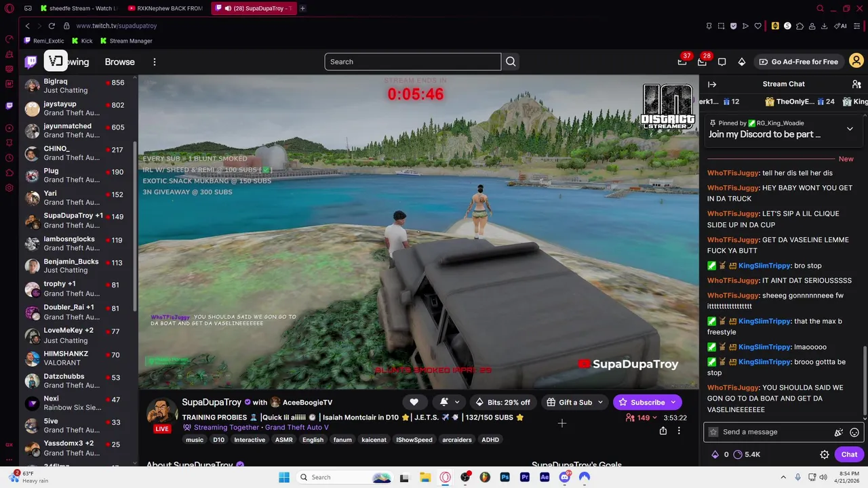Focus the Send a message chat box

tap(783, 432)
